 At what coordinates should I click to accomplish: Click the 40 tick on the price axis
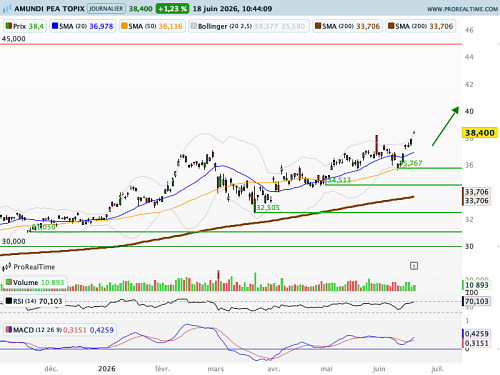click(x=469, y=111)
